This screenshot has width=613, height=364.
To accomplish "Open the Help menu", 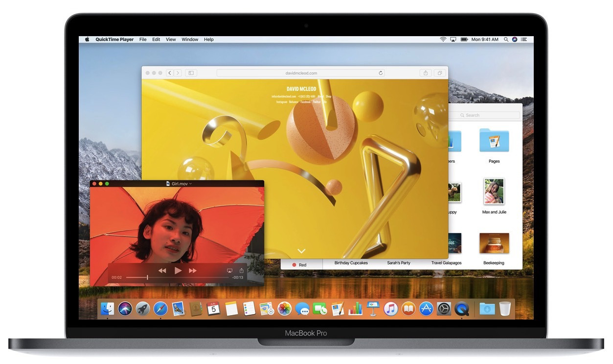I will 209,40.
